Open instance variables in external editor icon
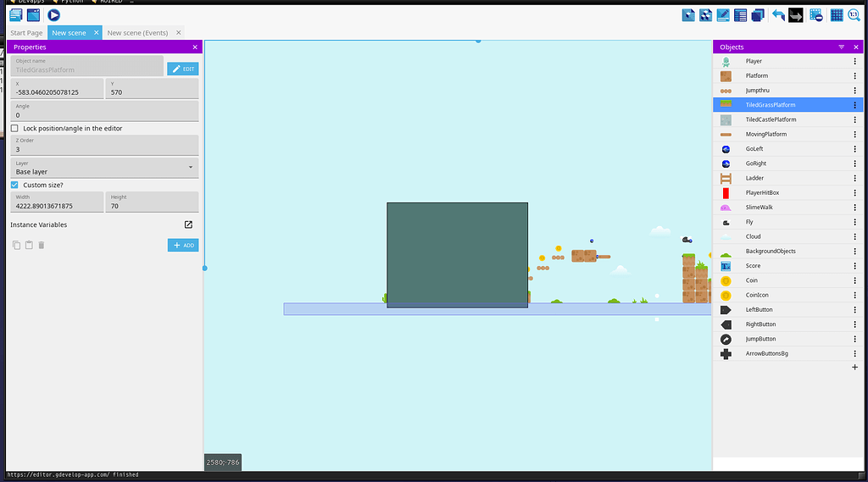The height and width of the screenshot is (482, 868). (x=188, y=224)
